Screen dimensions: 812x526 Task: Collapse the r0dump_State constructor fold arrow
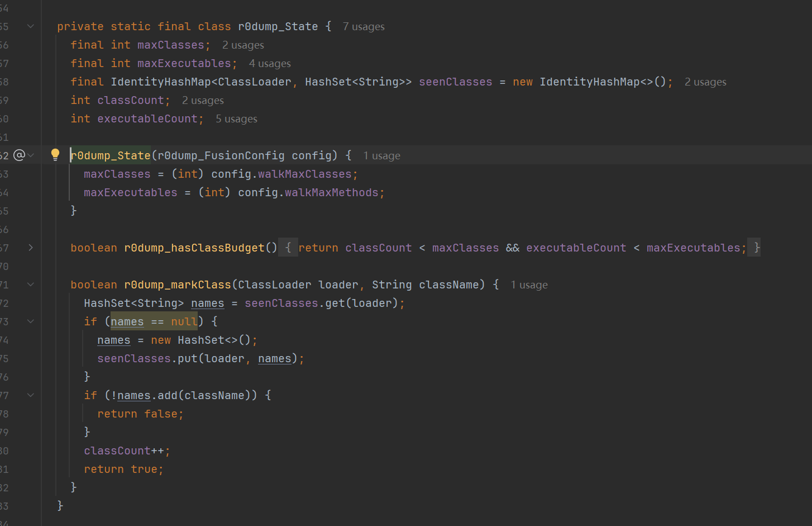click(x=31, y=155)
